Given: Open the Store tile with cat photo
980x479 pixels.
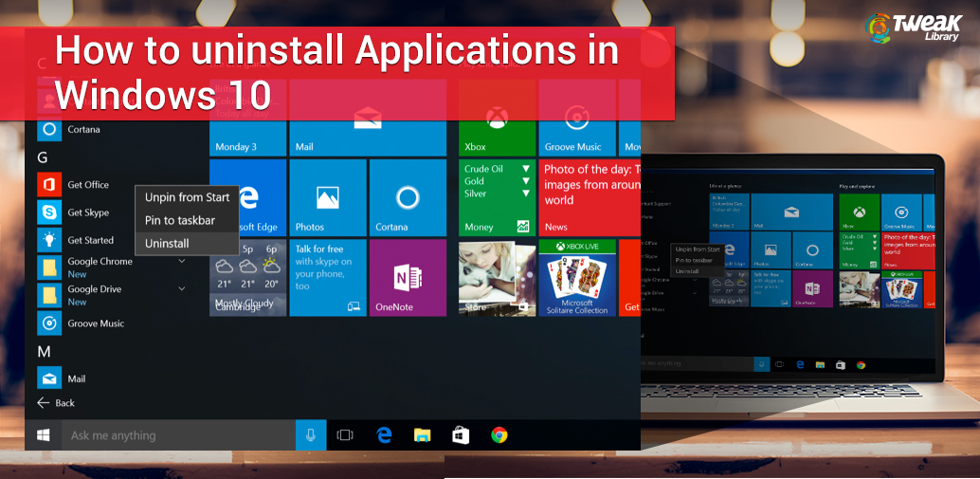Looking at the screenshot, I should point(498,278).
